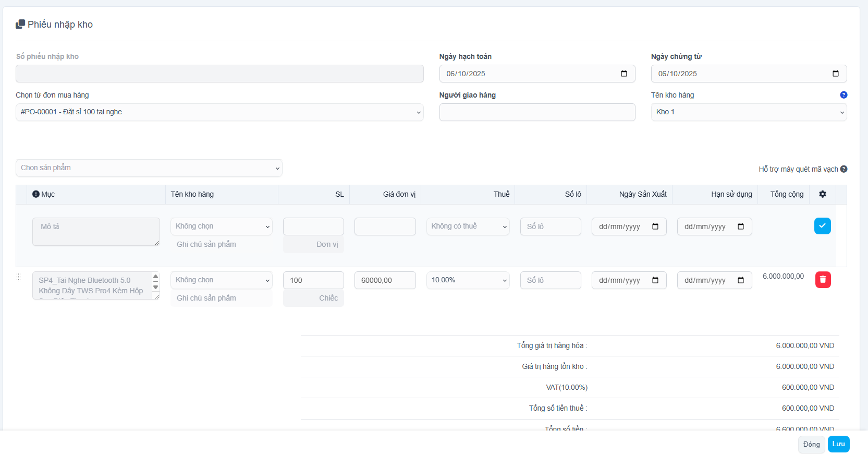Click the Đóng close button

(811, 444)
